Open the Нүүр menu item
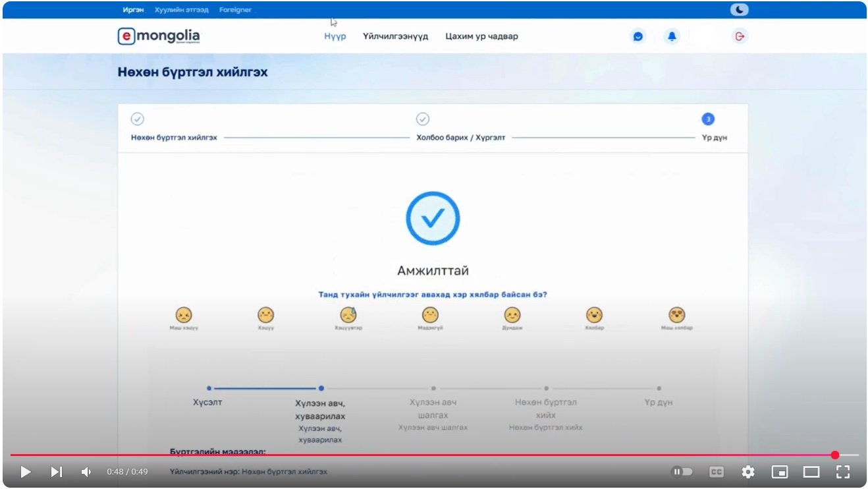The height and width of the screenshot is (489, 868). 335,36
